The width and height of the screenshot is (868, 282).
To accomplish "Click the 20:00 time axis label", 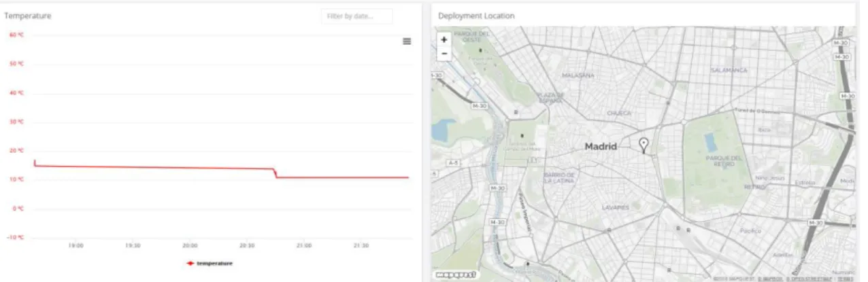I will [190, 246].
